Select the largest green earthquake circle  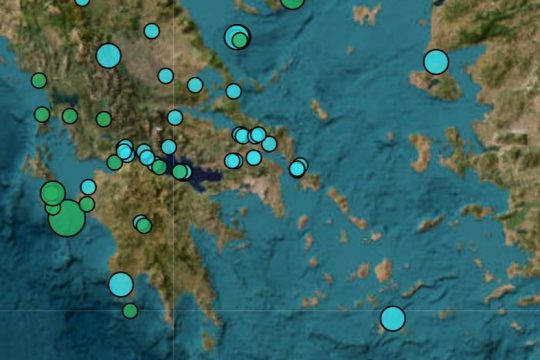point(67,218)
